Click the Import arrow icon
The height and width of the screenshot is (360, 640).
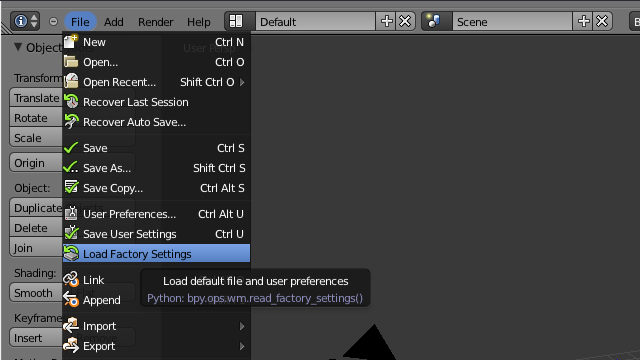point(71,325)
